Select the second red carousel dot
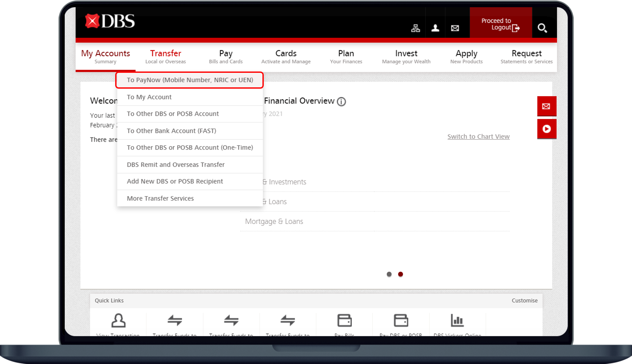Image resolution: width=632 pixels, height=364 pixels. (x=400, y=274)
